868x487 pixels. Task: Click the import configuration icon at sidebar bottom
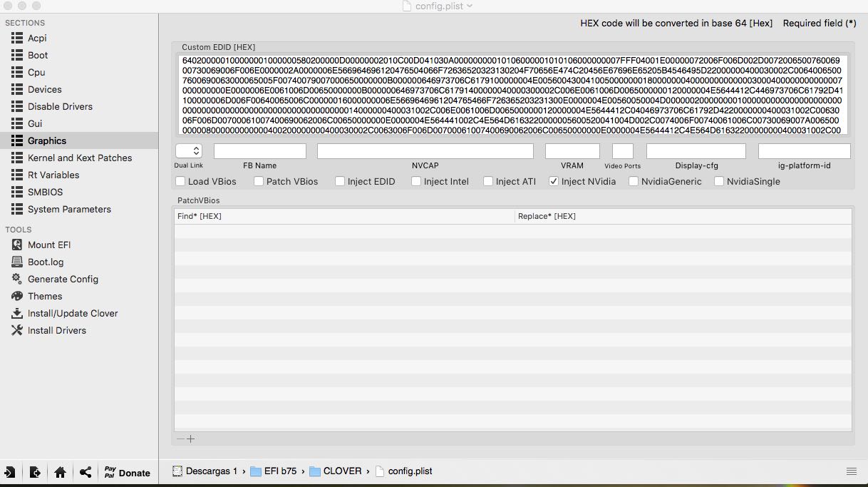pyautogui.click(x=9, y=472)
